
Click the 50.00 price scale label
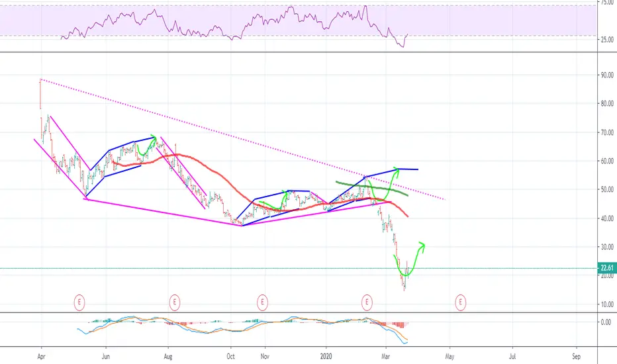pyautogui.click(x=607, y=189)
